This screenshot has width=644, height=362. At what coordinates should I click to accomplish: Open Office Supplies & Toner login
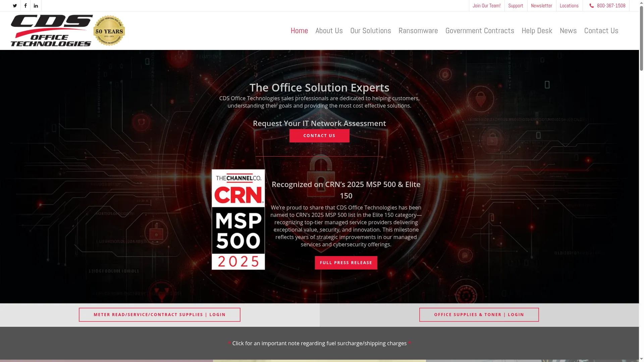(x=479, y=315)
